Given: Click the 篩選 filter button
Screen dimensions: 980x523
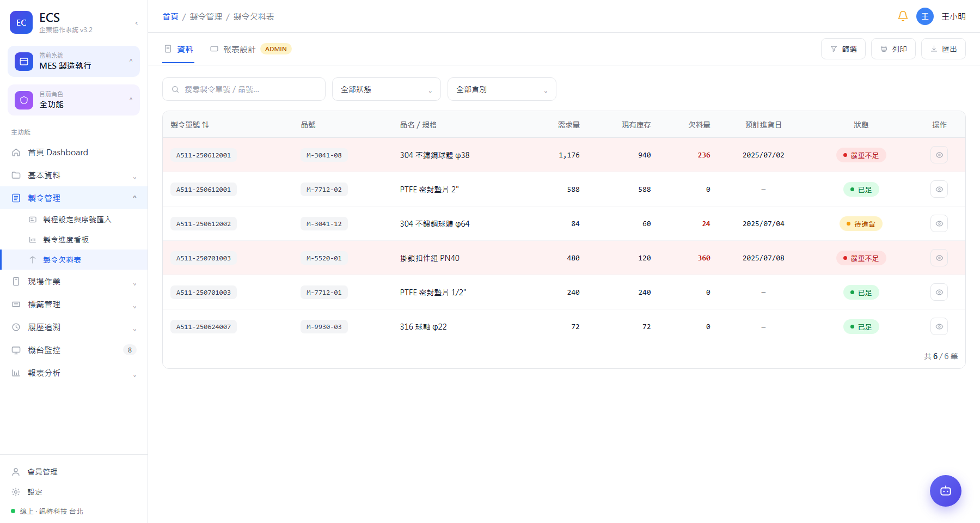Looking at the screenshot, I should (x=843, y=49).
